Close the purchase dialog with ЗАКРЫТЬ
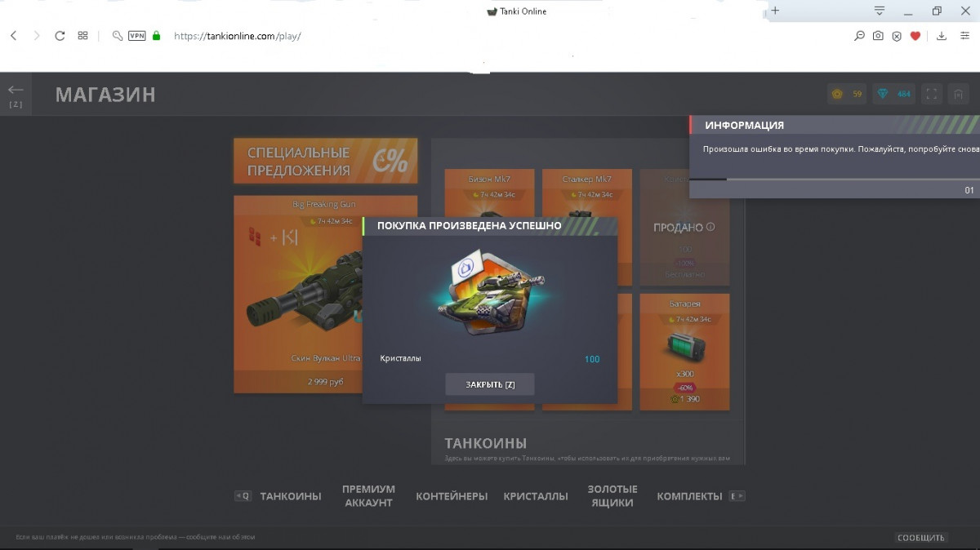This screenshot has width=980, height=550. point(490,384)
